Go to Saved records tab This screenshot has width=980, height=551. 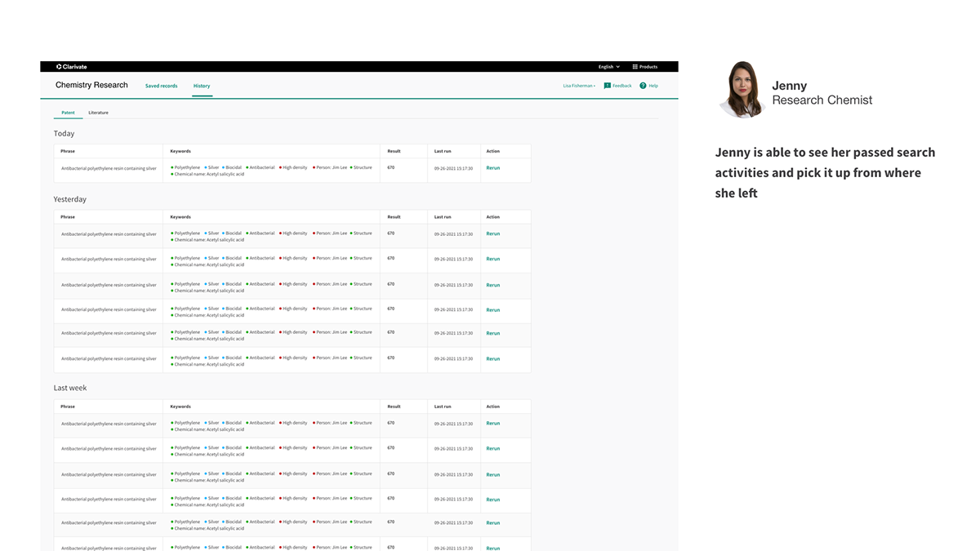coord(161,86)
